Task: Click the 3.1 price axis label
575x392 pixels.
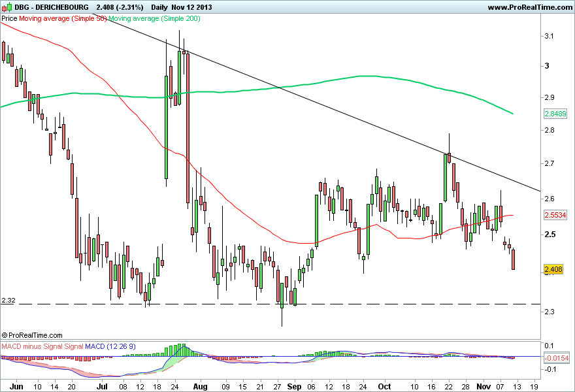Action: click(x=549, y=36)
